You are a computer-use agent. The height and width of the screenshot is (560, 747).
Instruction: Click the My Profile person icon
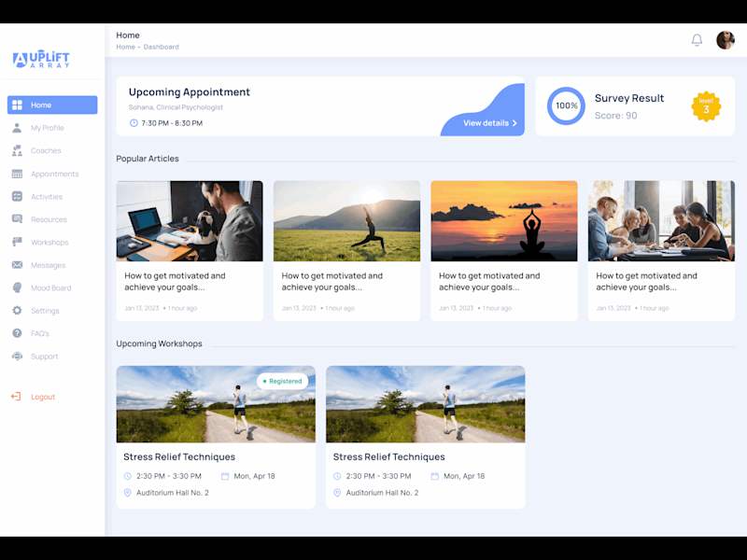click(x=17, y=128)
